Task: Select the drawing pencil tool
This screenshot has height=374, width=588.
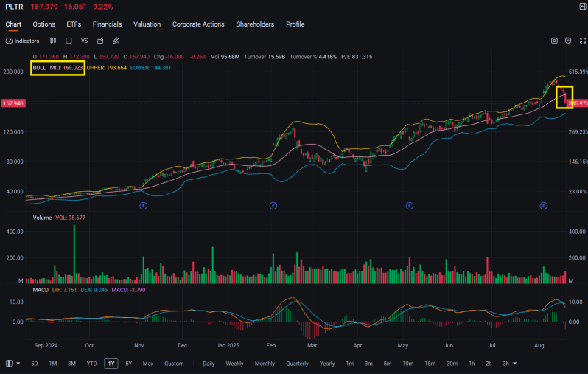Action: point(116,41)
